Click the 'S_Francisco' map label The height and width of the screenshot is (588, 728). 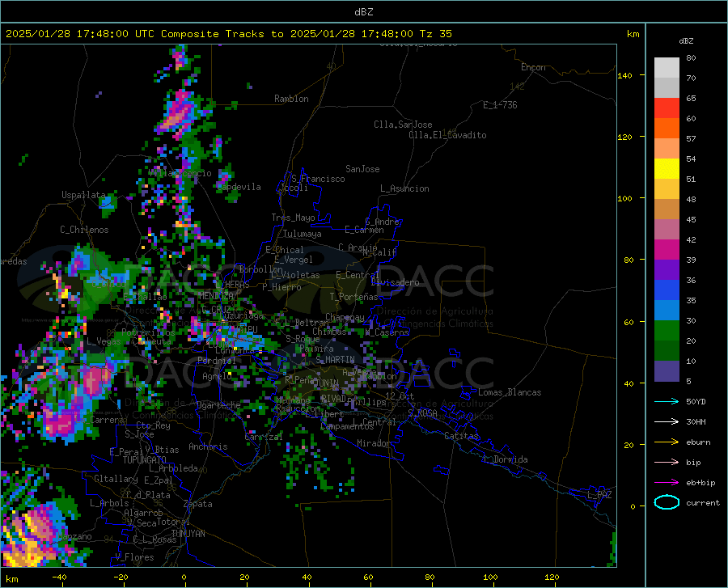(x=318, y=179)
